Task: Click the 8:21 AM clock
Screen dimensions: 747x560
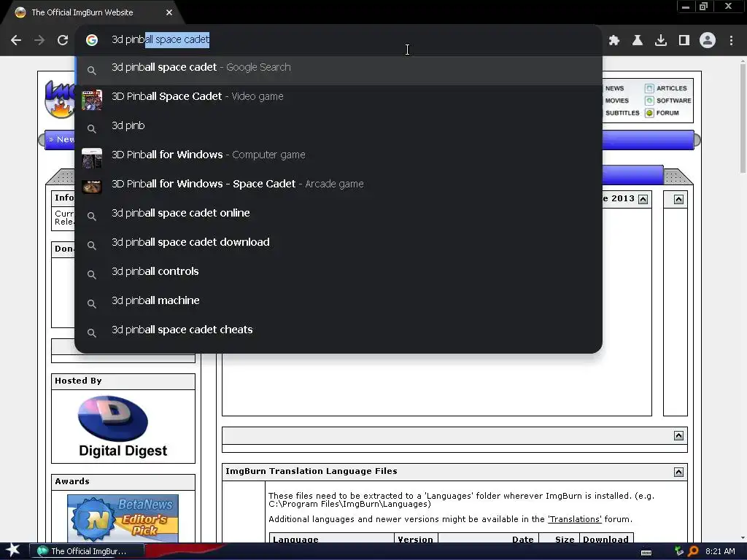Action: click(x=720, y=551)
